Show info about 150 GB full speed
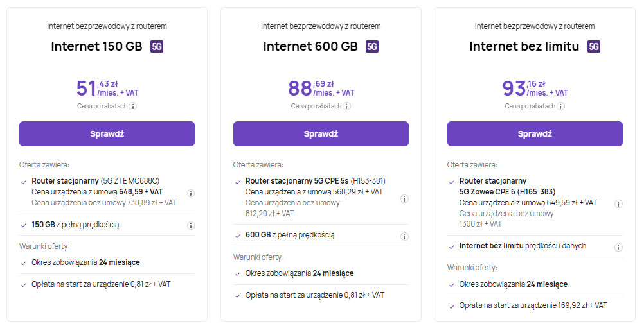 click(191, 225)
